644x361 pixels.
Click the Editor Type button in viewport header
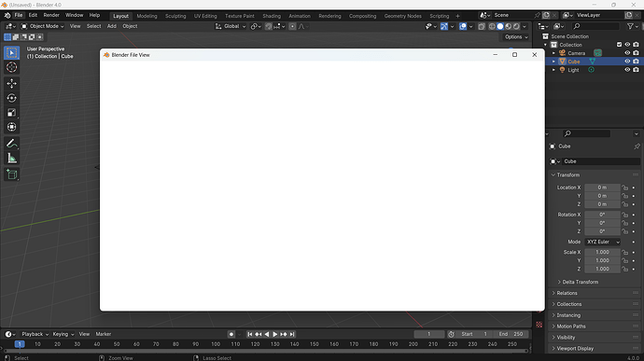point(10,26)
